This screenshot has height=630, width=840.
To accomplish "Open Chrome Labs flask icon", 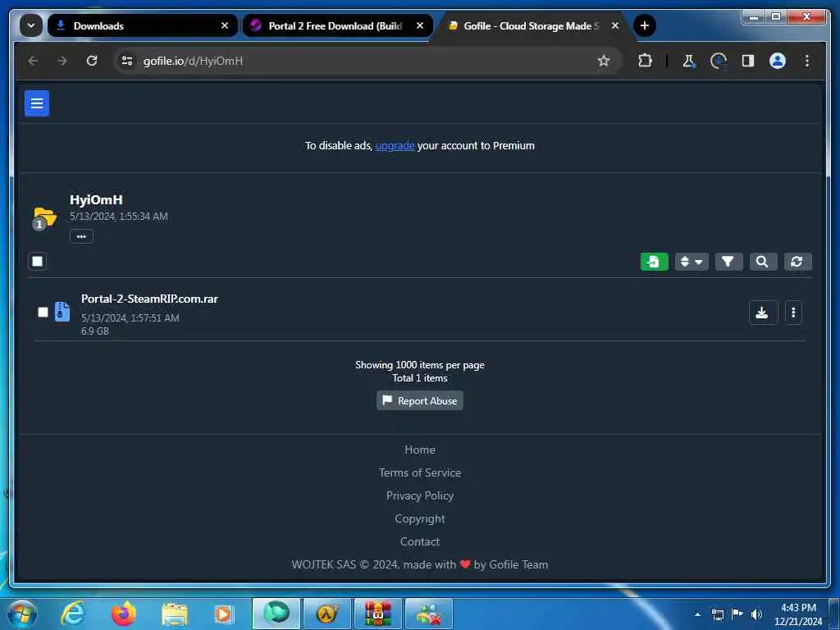I will [689, 61].
